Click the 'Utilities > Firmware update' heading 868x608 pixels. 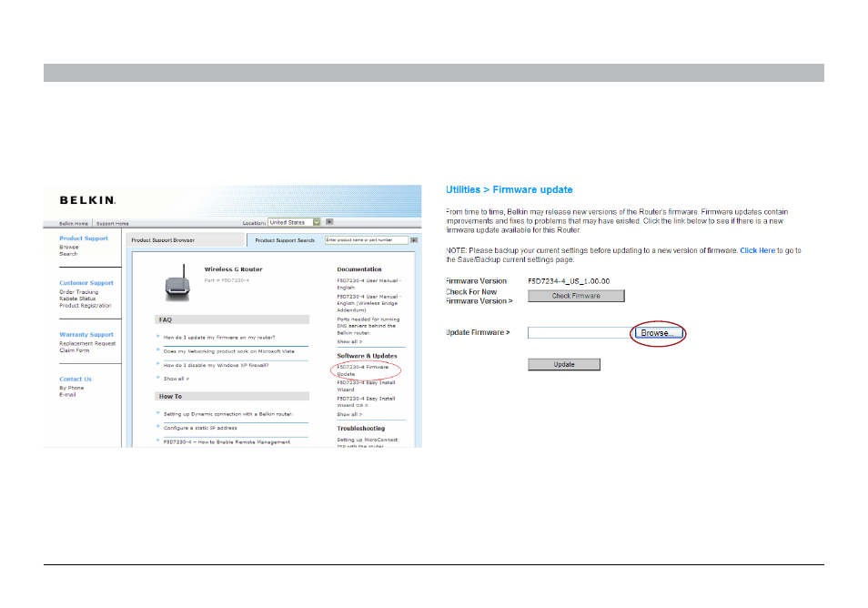[509, 189]
